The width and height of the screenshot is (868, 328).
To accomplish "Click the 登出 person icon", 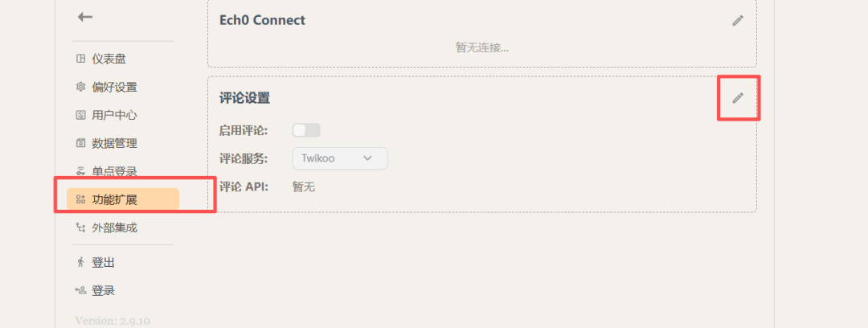I will click(x=80, y=262).
